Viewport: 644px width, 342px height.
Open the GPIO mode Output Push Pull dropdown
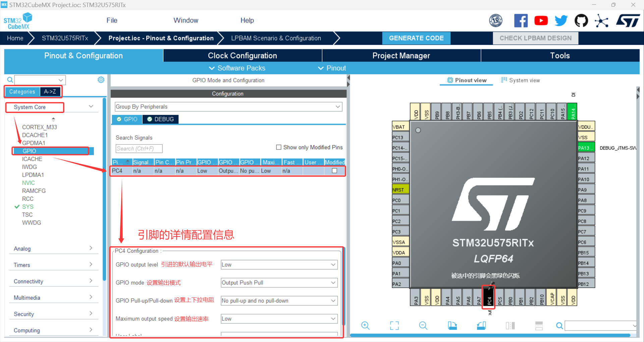[279, 283]
